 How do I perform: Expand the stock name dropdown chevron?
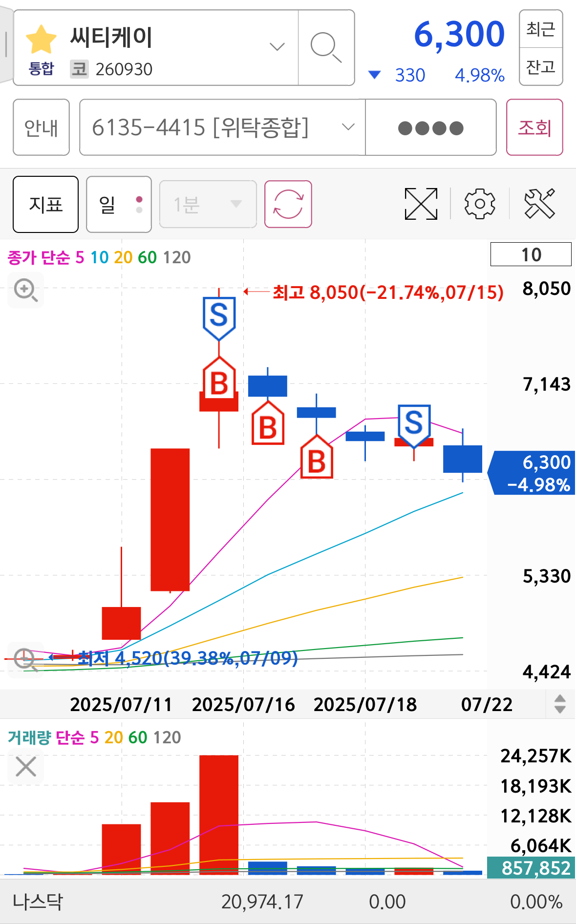click(x=277, y=47)
